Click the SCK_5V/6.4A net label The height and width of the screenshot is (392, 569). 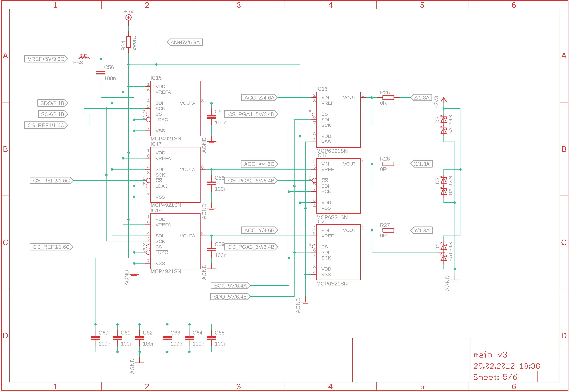pyautogui.click(x=230, y=286)
